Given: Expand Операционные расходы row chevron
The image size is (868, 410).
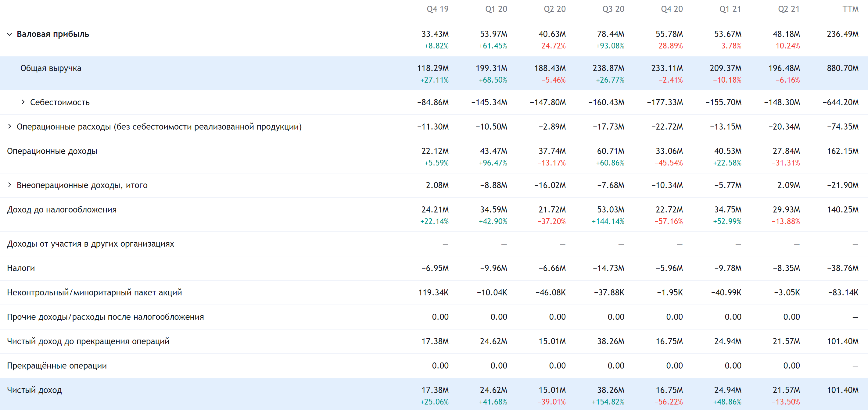Looking at the screenshot, I should pyautogui.click(x=9, y=126).
